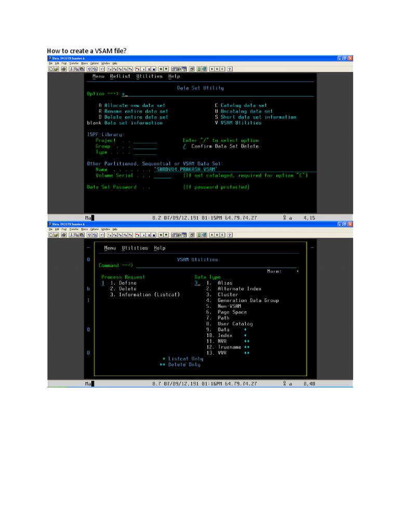The height and width of the screenshot is (532, 399).
Task: Click Open file icon in lower window toolbar
Action: pyautogui.click(x=56, y=235)
